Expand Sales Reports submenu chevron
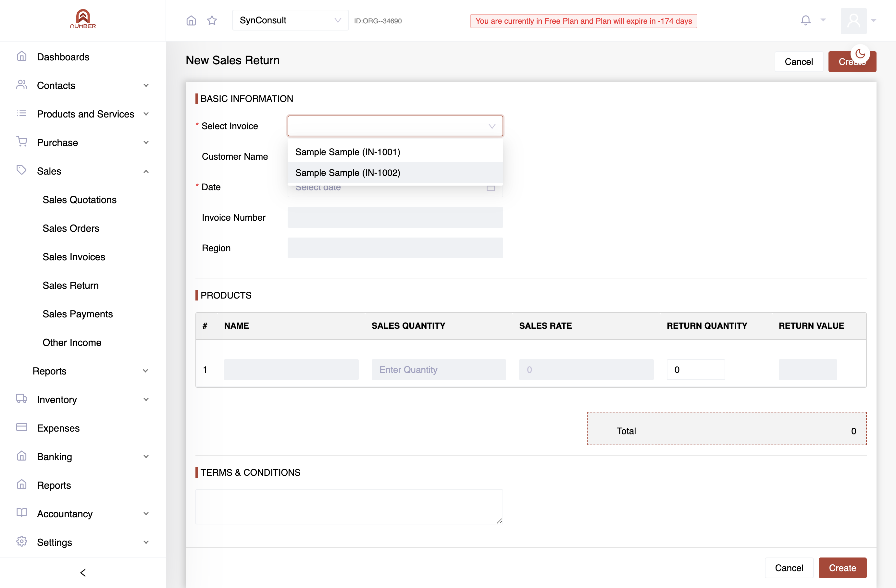The height and width of the screenshot is (588, 896). coord(145,371)
